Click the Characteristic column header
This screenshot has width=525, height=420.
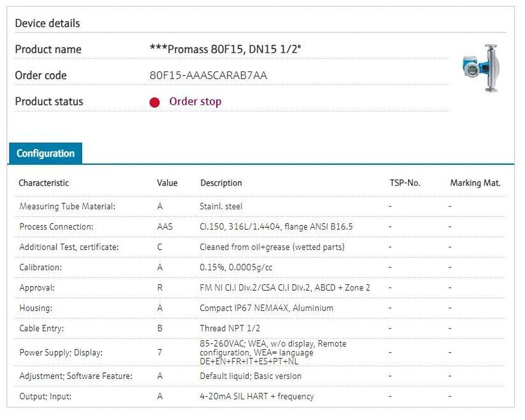point(43,183)
